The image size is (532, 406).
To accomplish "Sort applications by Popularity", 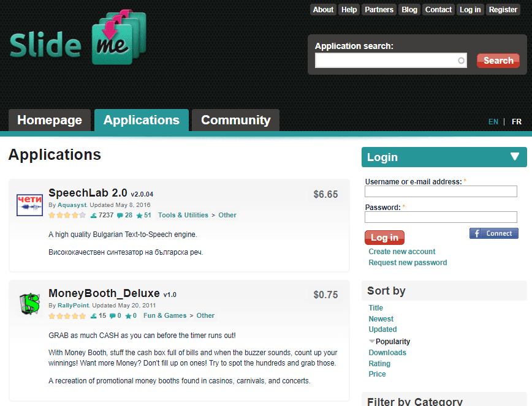I will coord(392,342).
